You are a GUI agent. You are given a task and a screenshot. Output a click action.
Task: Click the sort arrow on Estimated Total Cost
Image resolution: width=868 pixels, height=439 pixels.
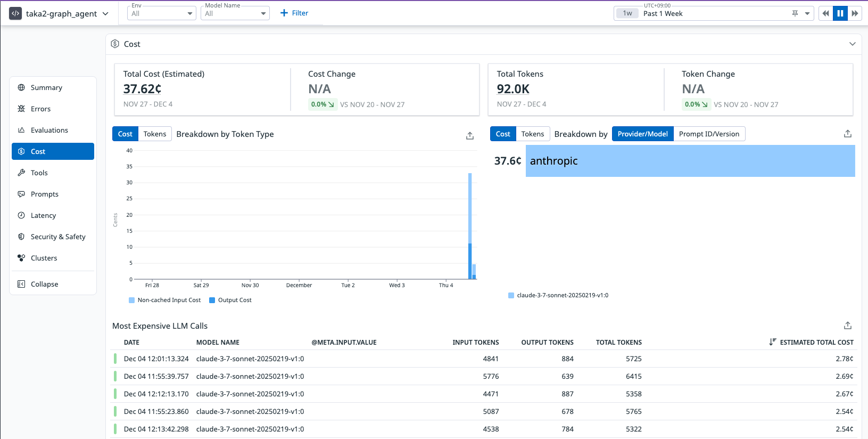click(773, 342)
